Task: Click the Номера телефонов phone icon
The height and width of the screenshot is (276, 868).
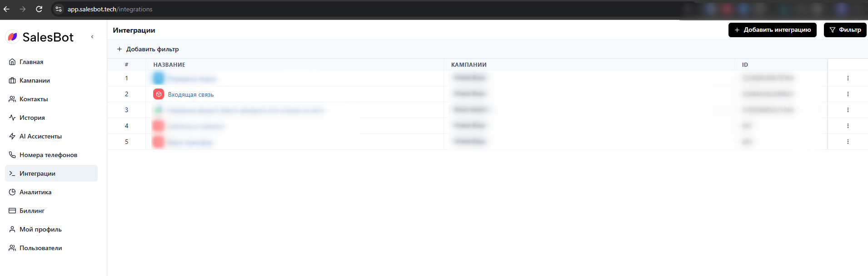Action: pos(12,155)
